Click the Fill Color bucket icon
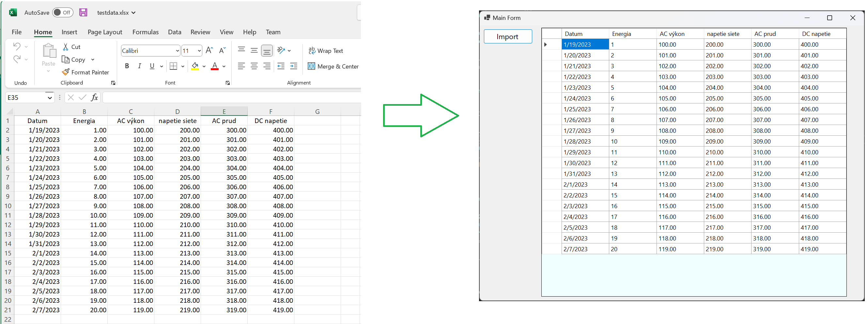Viewport: 868px width, 324px height. click(x=195, y=66)
